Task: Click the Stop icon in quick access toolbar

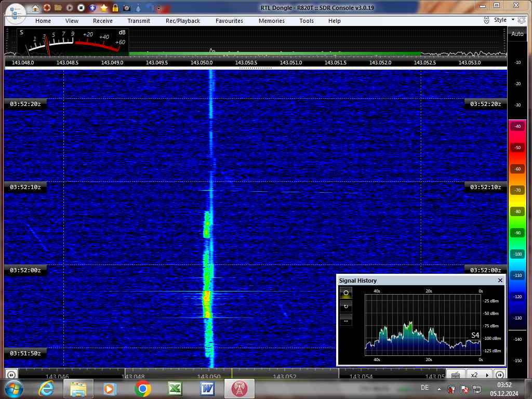Action: tap(81, 7)
